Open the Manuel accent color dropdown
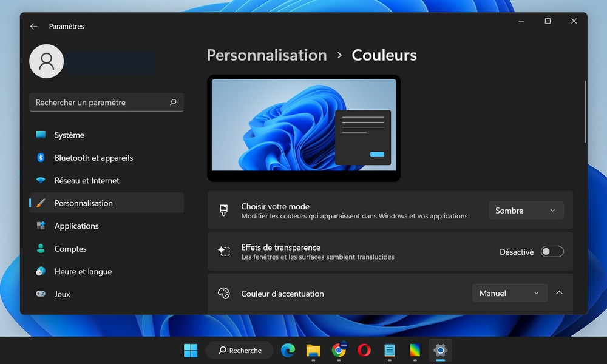Screen dimensions: 607x364 coord(509,293)
